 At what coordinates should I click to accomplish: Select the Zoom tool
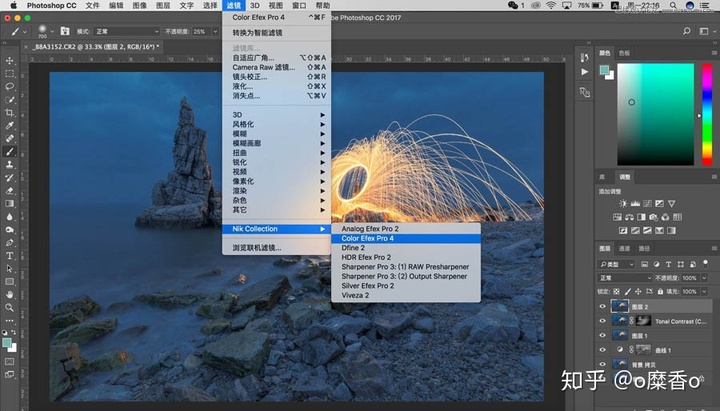pos(9,307)
